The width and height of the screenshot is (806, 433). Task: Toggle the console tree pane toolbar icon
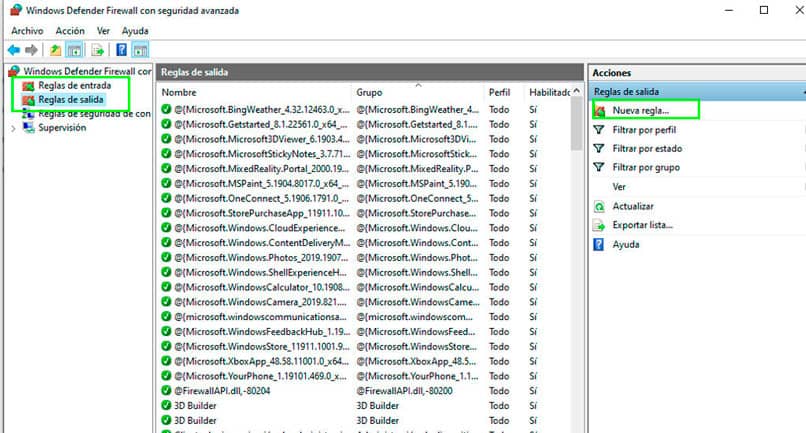[75, 50]
